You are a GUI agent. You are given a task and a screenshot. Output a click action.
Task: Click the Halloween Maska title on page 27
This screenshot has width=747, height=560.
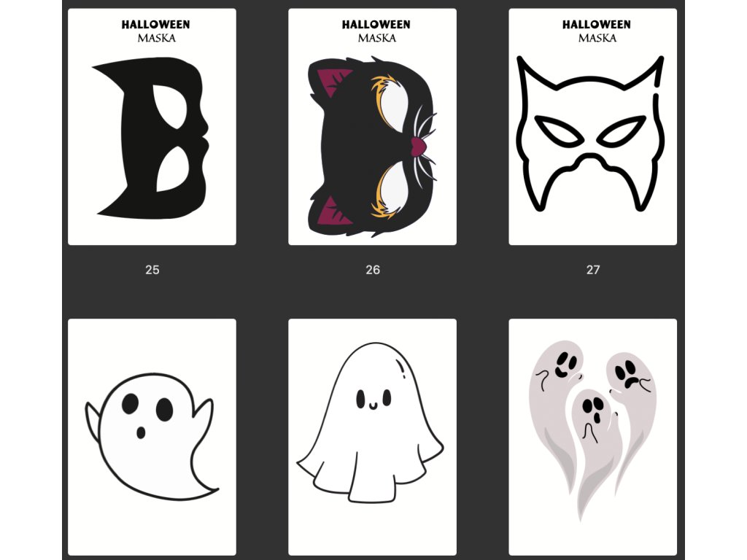pos(597,31)
